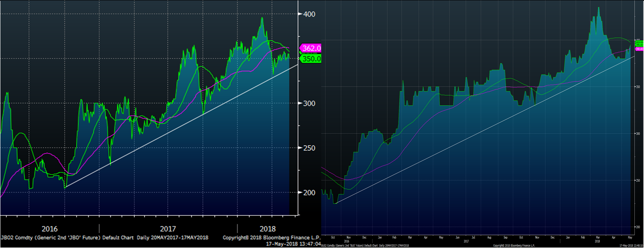Select the 2016 year label on left chart
The image size is (644, 248).
click(x=49, y=229)
